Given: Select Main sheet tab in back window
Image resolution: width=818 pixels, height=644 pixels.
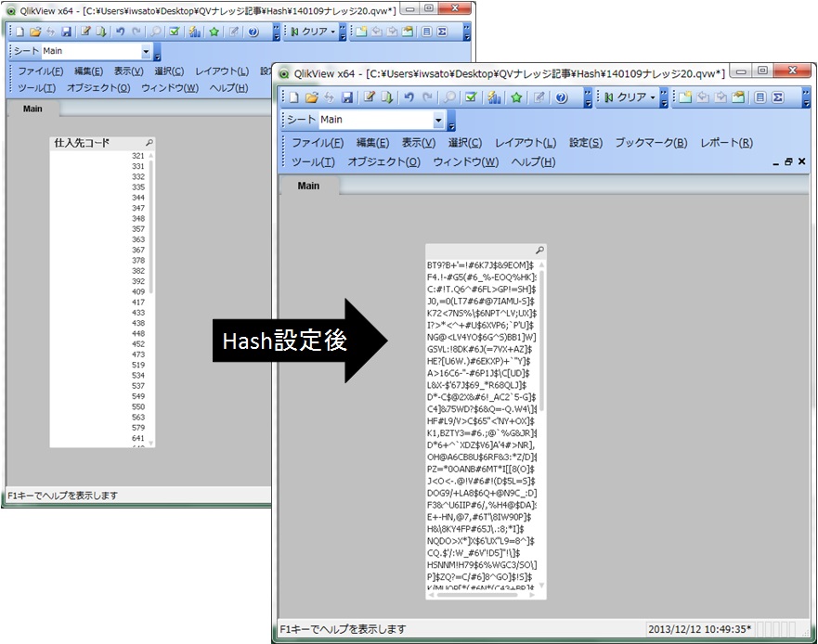Looking at the screenshot, I should tap(32, 109).
